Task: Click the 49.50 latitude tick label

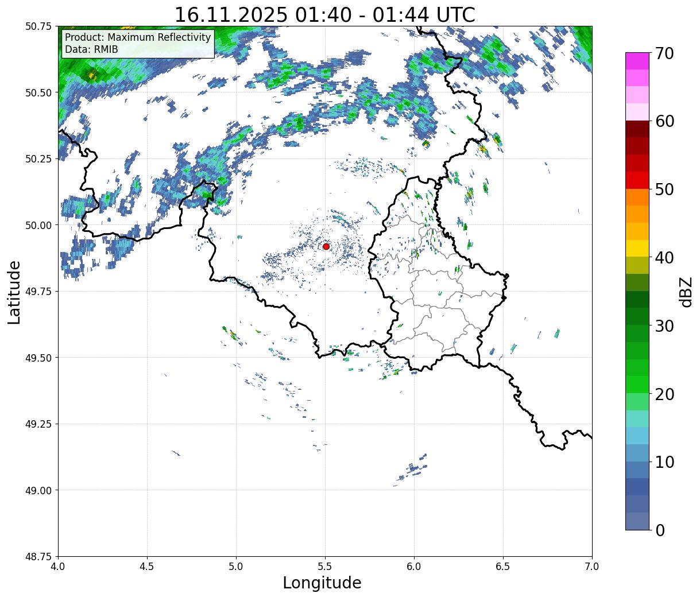Action: (38, 358)
